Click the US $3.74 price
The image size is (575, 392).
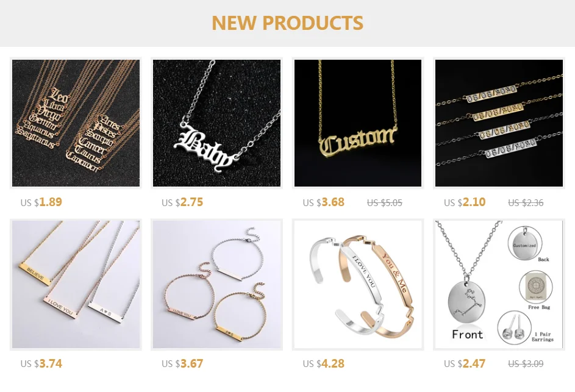coord(41,363)
